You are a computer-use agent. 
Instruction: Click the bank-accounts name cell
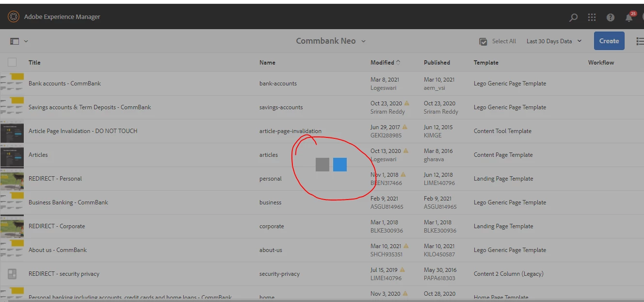point(278,84)
